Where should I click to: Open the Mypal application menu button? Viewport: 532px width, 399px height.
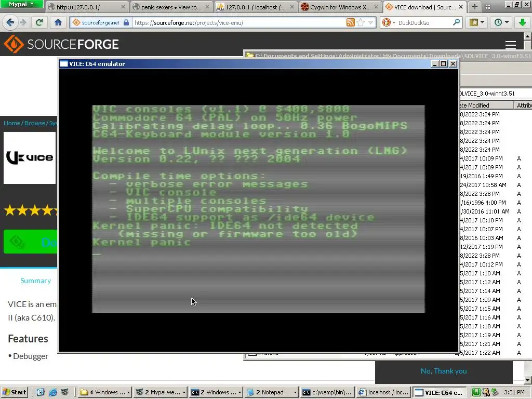click(x=21, y=4)
